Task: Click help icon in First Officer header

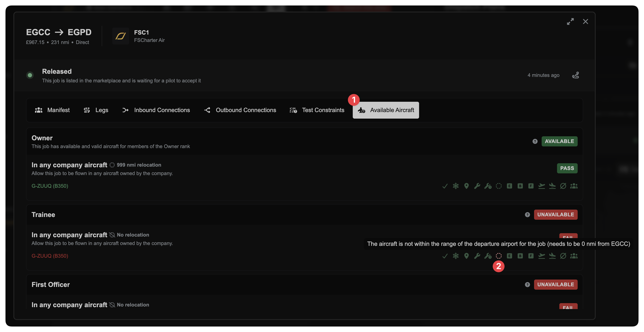Action: [x=527, y=285]
